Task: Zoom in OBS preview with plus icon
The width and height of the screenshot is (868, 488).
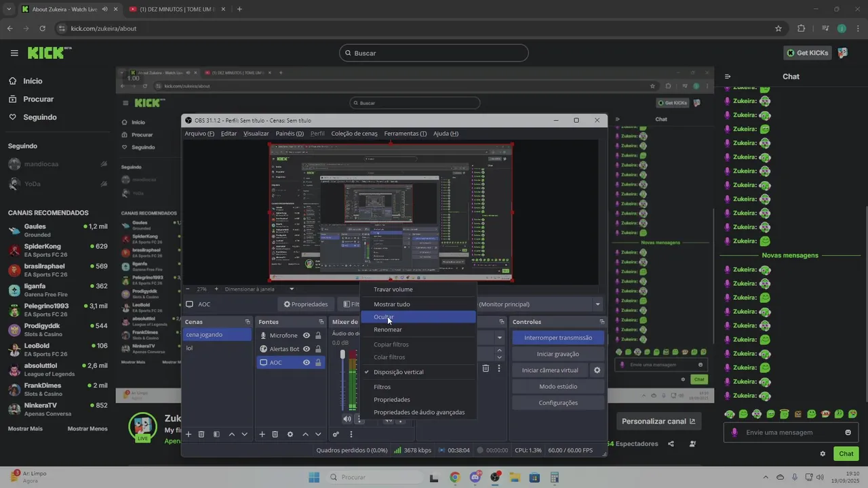Action: coord(216,289)
